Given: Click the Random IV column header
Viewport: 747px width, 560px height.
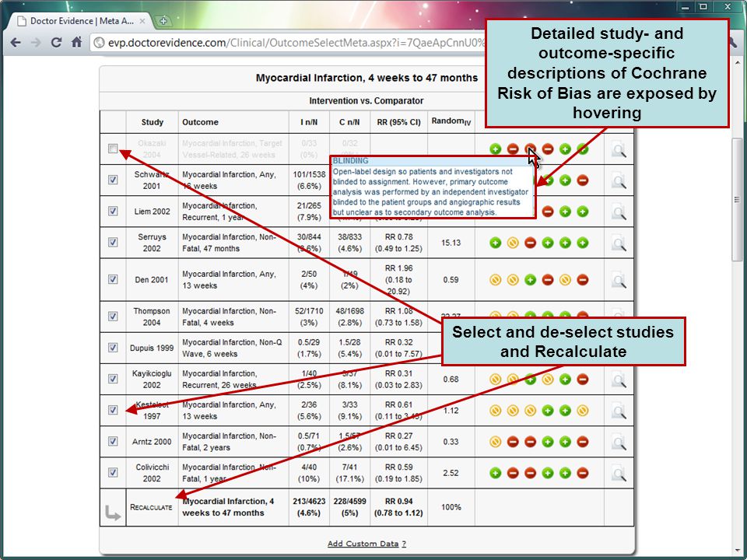Looking at the screenshot, I should pos(451,122).
